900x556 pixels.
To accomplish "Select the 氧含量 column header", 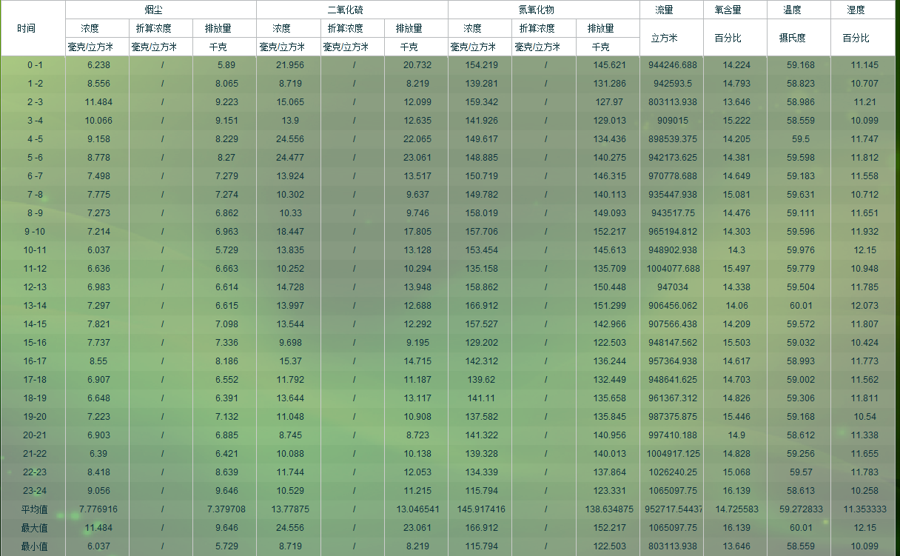I will coord(735,9).
